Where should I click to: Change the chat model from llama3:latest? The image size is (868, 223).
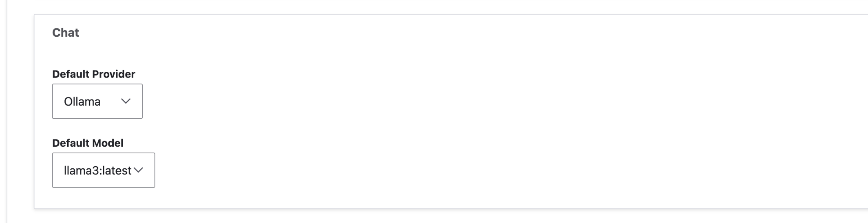[103, 170]
